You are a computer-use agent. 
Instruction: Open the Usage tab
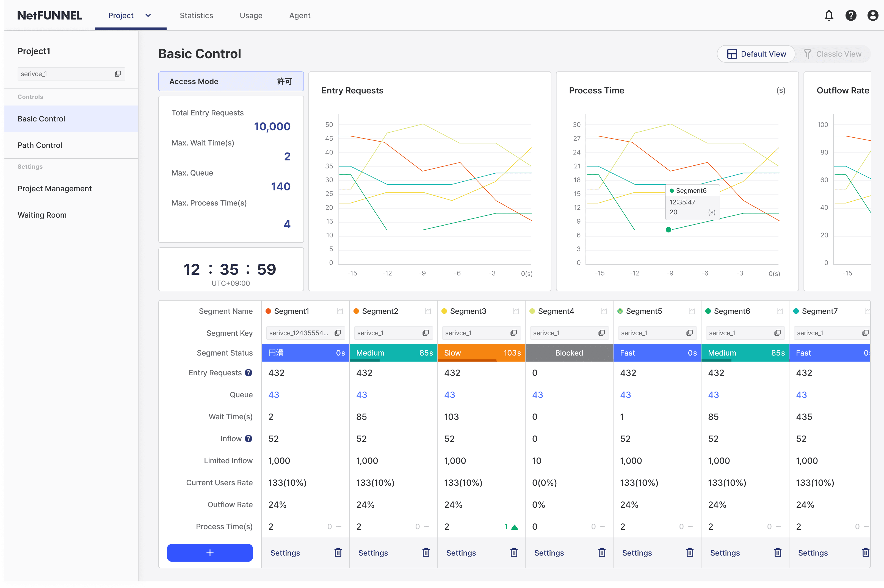251,15
